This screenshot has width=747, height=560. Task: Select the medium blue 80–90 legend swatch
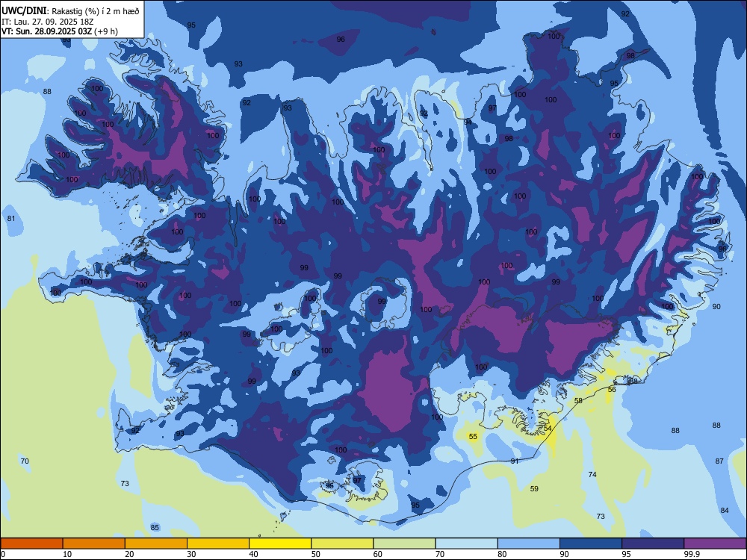[x=529, y=544]
